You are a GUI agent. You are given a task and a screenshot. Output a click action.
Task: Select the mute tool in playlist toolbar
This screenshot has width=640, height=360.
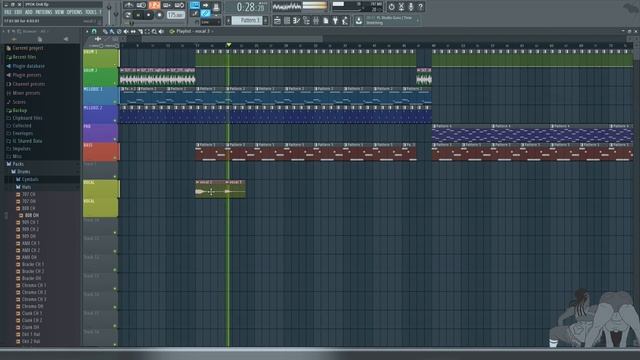tap(126, 31)
